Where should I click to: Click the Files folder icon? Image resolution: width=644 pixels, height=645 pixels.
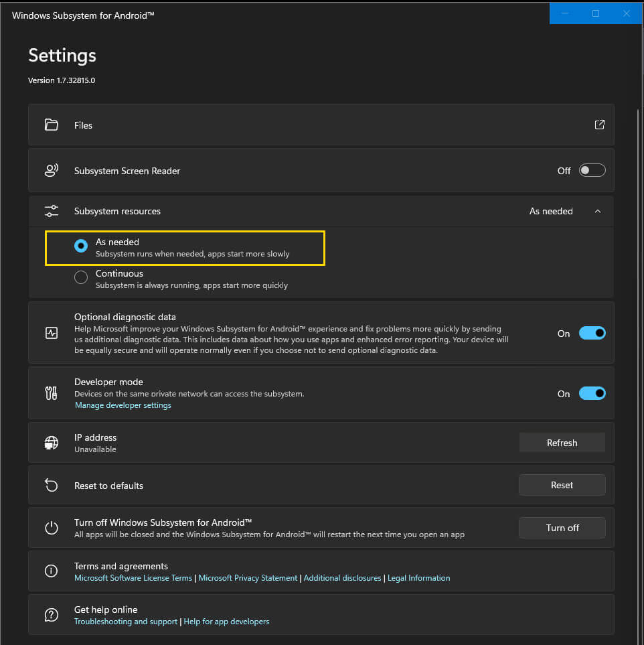(x=52, y=125)
